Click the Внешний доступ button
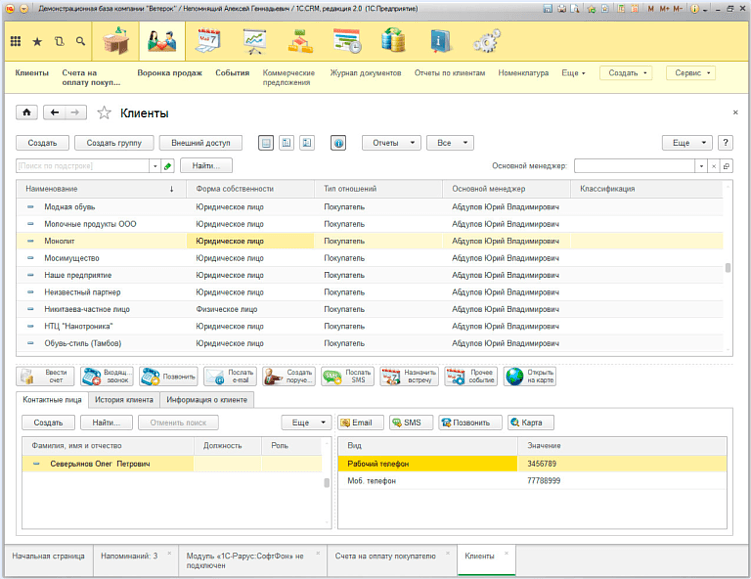 [x=200, y=143]
